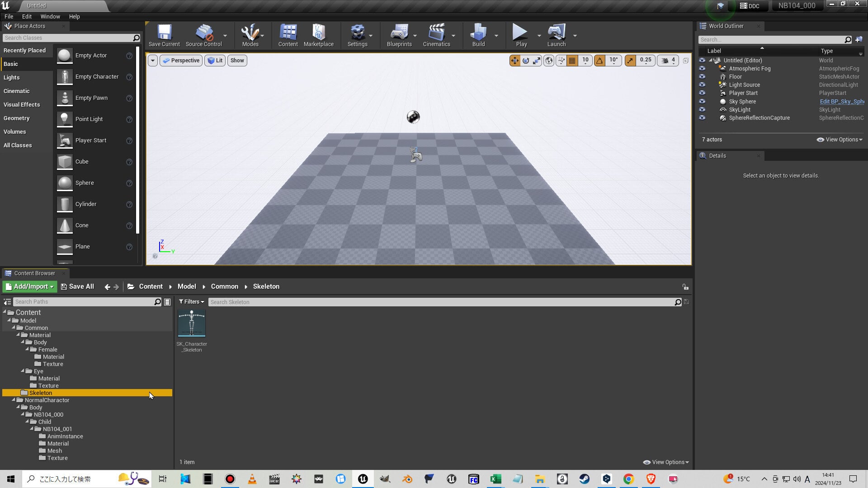Hide the Player Start actor
The image size is (868, 488).
[x=702, y=93]
